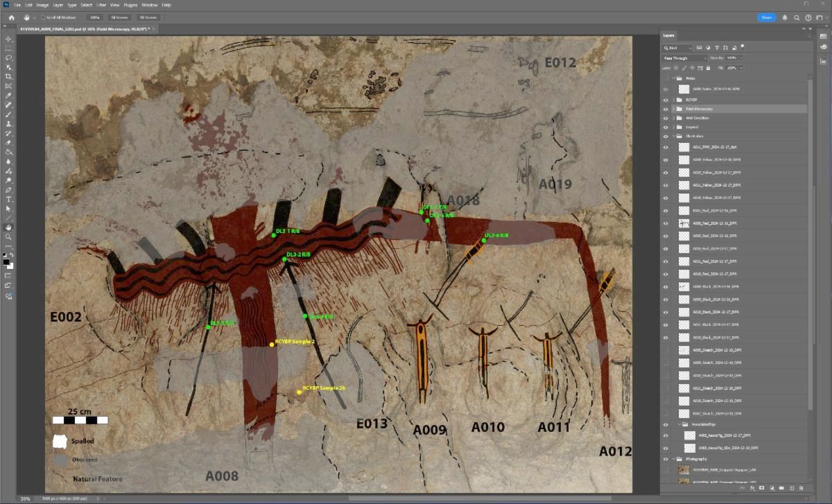Collapse the Illustration layer group
Viewport: 832px width, 504px height.
pyautogui.click(x=673, y=137)
